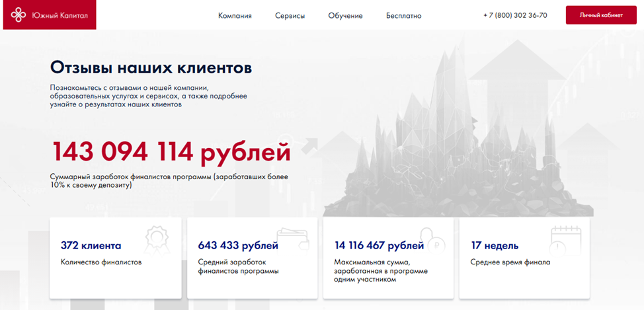Click the large 143 094 114 рублей total
The height and width of the screenshot is (310, 644).
[171, 152]
